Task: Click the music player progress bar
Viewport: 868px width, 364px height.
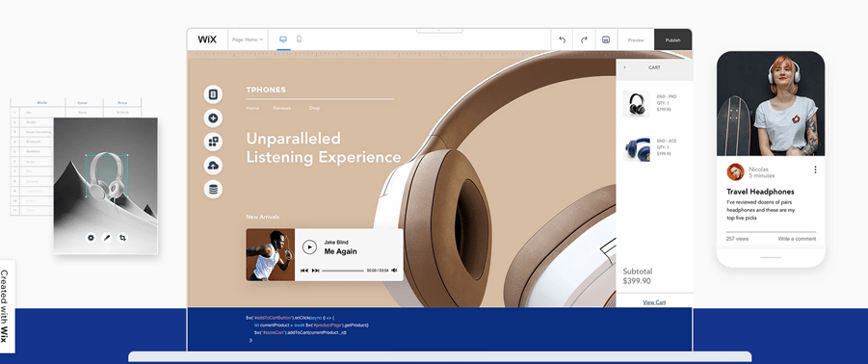Action: pyautogui.click(x=343, y=271)
